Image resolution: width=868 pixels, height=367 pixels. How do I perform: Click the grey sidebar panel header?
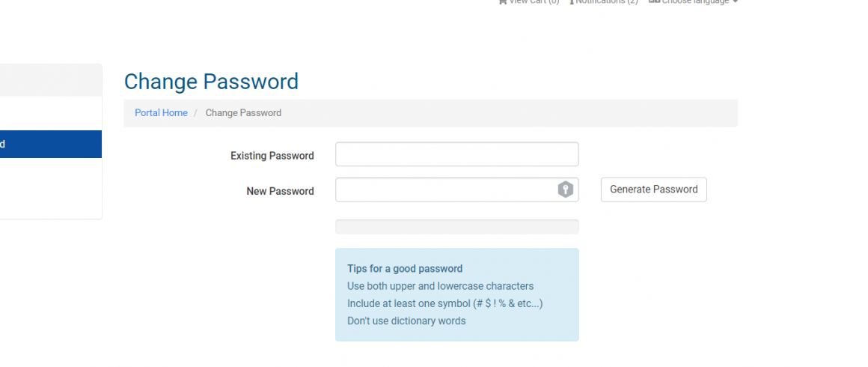(51, 80)
